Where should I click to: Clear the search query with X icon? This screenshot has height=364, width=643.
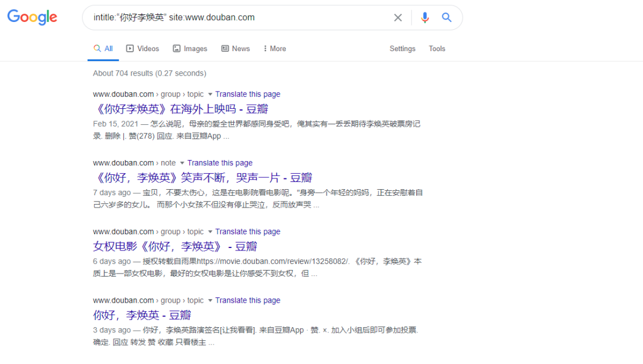[x=398, y=18]
